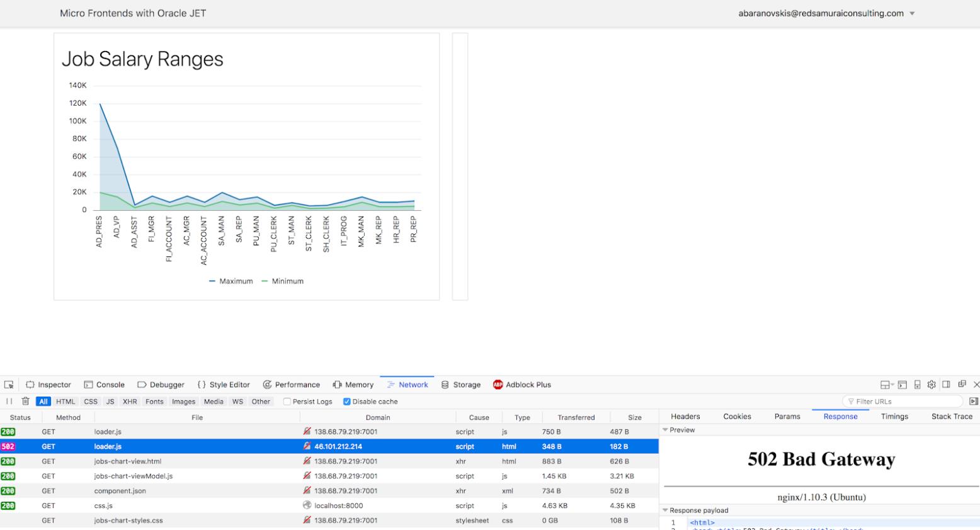Toggle the XHR request filter
This screenshot has height=530, width=980.
[130, 402]
